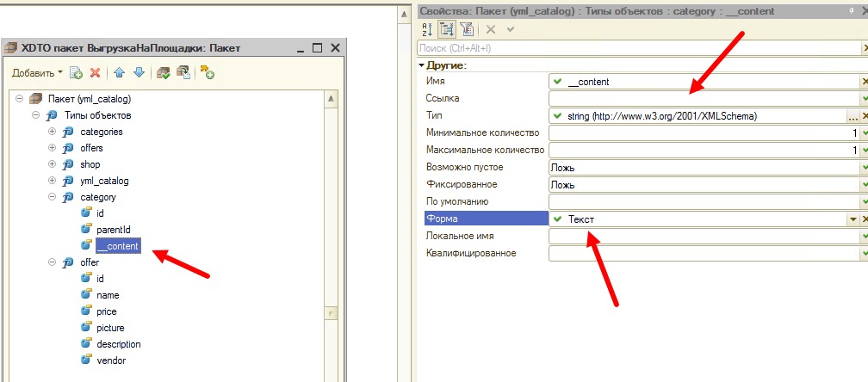868x382 pixels.
Task: Select the Форма property label
Action: click(x=486, y=219)
